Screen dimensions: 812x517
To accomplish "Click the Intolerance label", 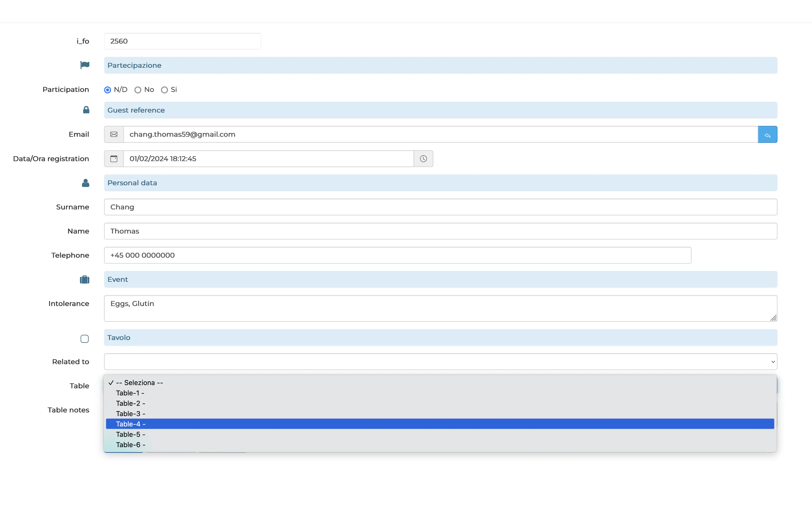I will pos(69,304).
